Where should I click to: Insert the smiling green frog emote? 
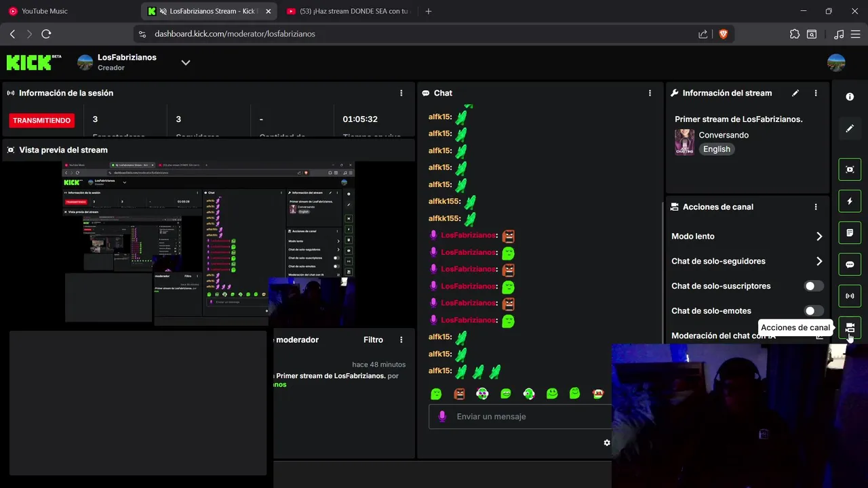[552, 393]
